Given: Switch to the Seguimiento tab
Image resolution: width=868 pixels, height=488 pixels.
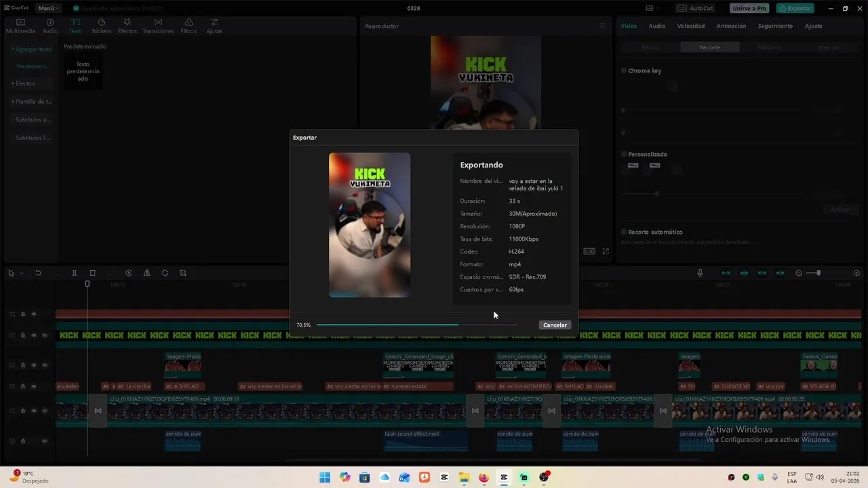Looking at the screenshot, I should (x=775, y=26).
